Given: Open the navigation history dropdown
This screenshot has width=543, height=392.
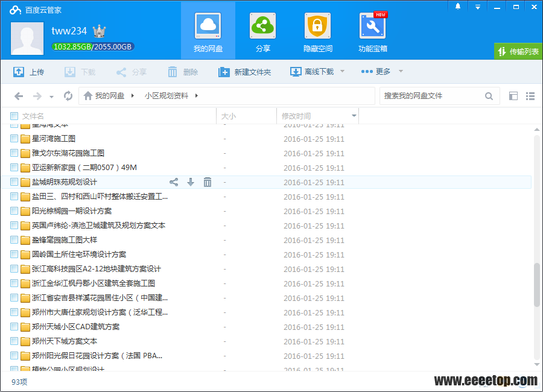Looking at the screenshot, I should [52, 97].
